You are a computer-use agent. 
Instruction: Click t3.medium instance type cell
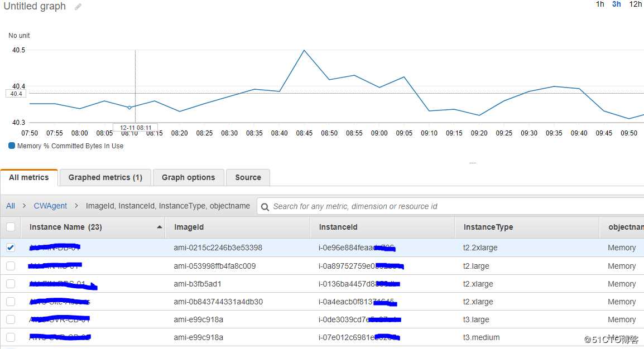pos(482,337)
